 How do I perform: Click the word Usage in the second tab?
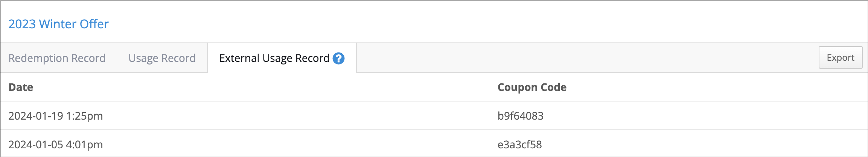click(143, 58)
